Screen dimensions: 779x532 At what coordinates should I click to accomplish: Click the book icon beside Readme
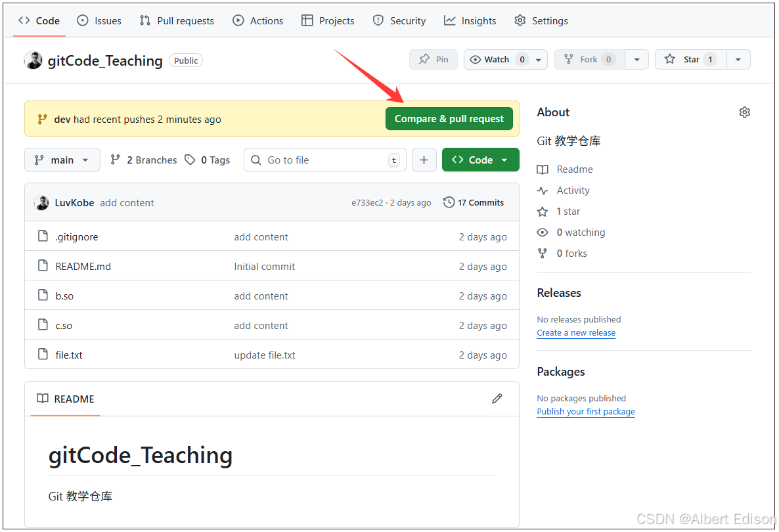[x=543, y=170]
